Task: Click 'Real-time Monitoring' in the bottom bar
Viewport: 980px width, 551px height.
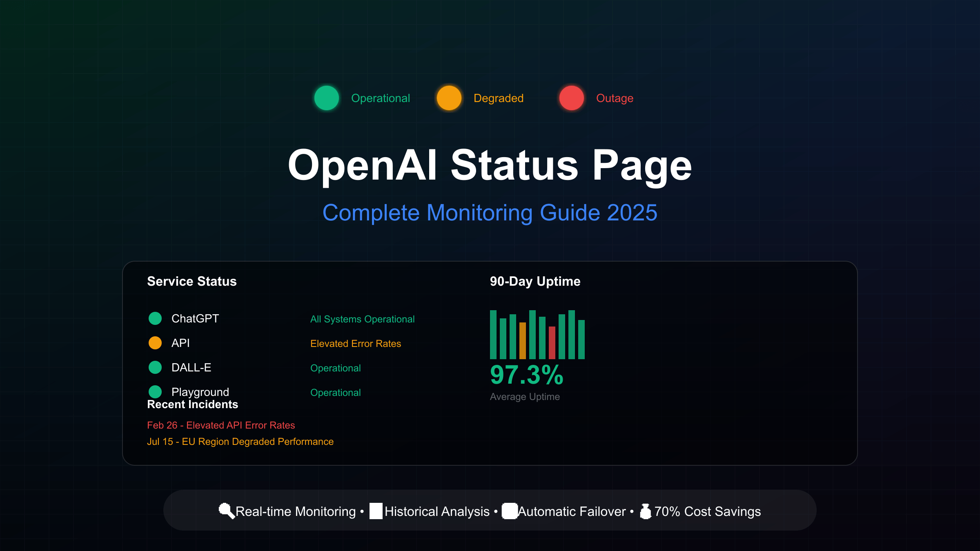Action: [296, 511]
